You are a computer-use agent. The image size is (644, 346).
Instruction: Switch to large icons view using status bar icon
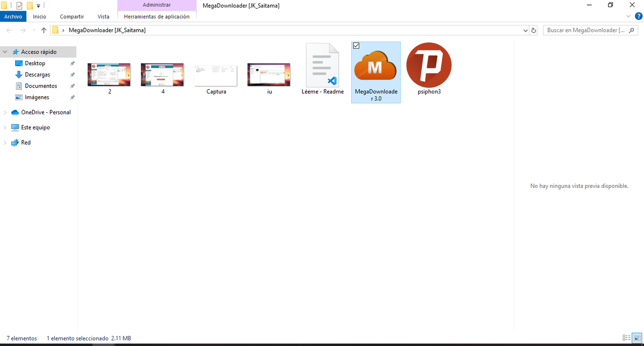[x=637, y=338]
